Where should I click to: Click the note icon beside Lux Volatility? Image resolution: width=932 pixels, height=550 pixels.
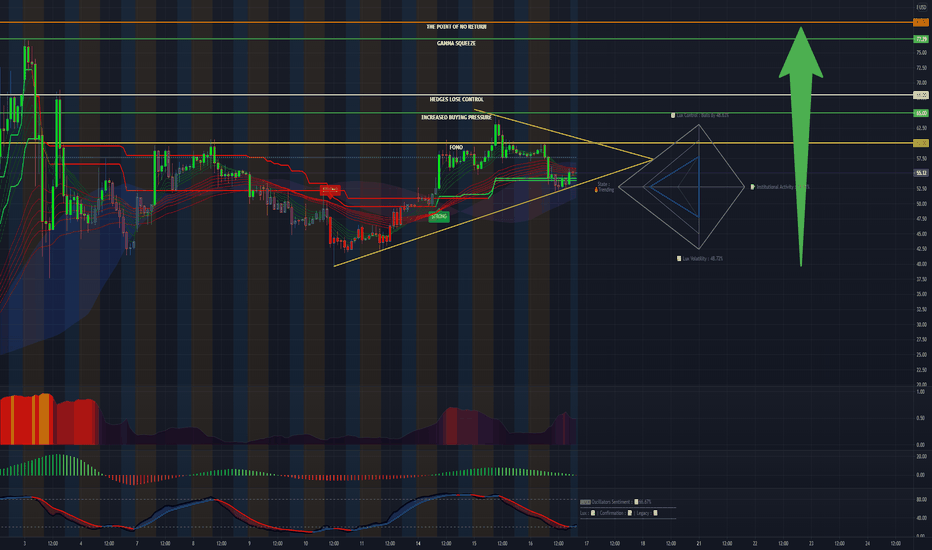pos(679,259)
